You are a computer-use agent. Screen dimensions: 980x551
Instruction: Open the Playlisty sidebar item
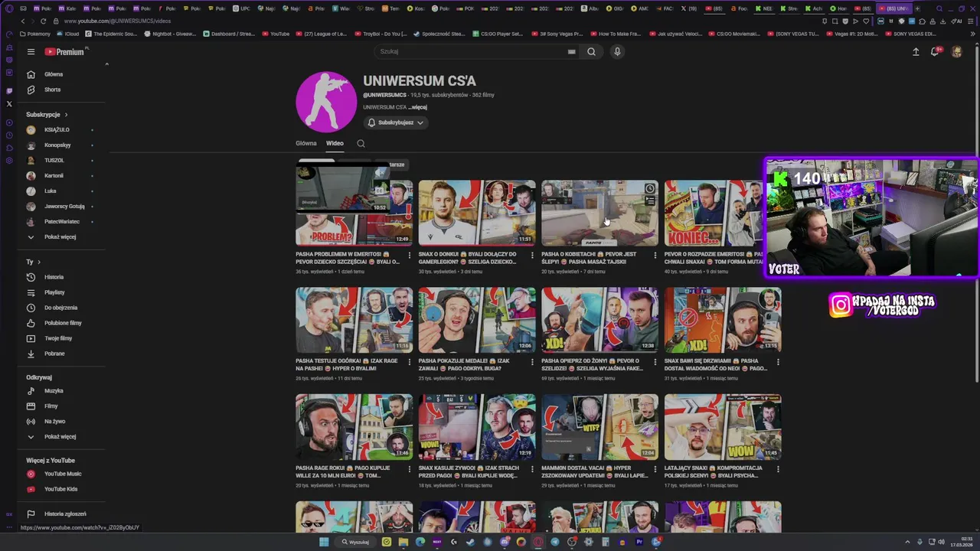pos(54,292)
